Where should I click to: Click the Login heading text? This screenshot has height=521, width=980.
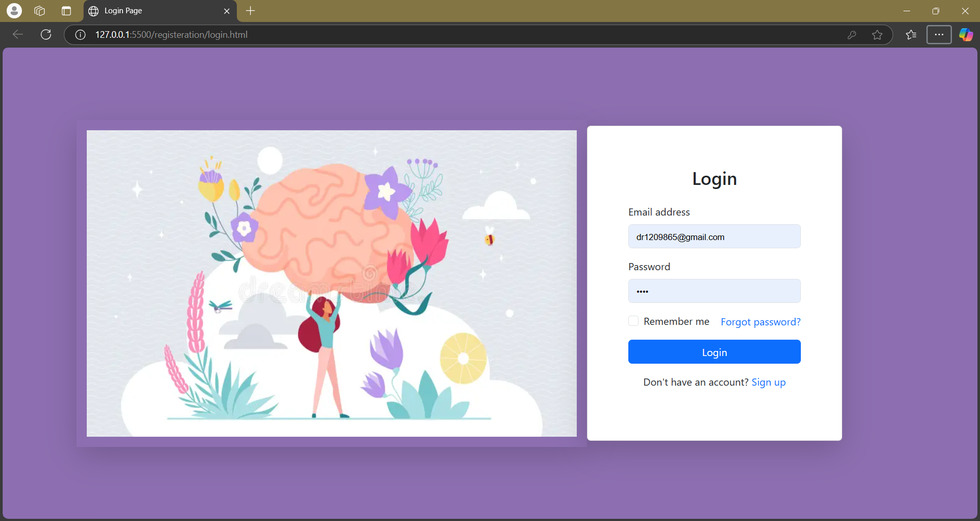714,179
